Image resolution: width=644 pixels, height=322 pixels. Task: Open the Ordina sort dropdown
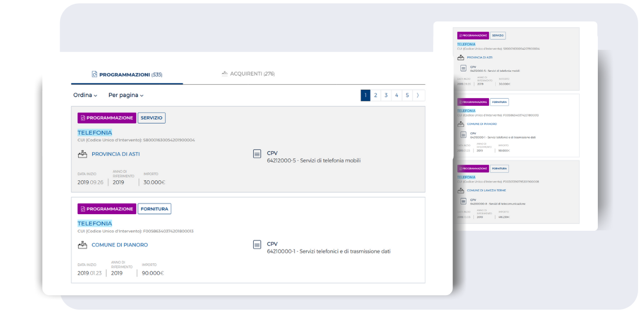[x=85, y=96]
